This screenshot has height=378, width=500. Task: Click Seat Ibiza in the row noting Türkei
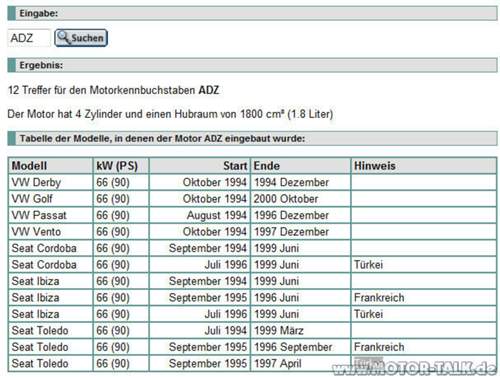[x=51, y=314]
